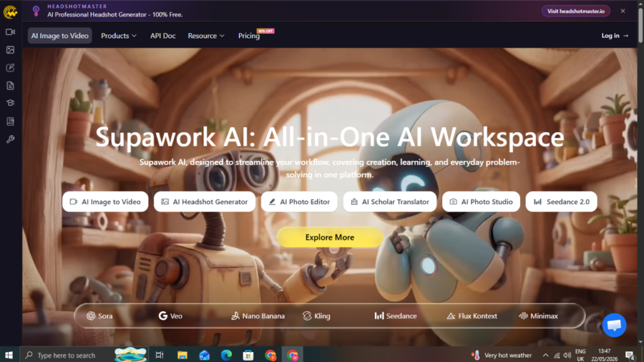
Task: Open the book sidebar tool
Action: 10,121
